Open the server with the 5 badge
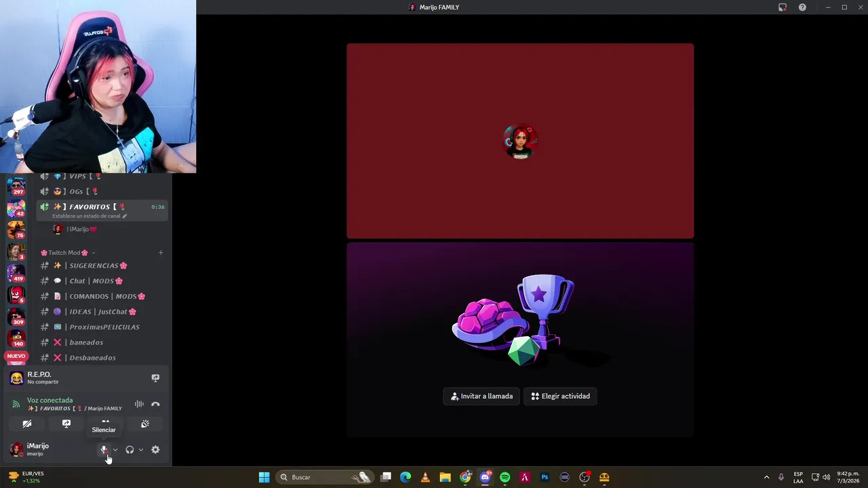The width and height of the screenshot is (868, 488). click(x=16, y=294)
